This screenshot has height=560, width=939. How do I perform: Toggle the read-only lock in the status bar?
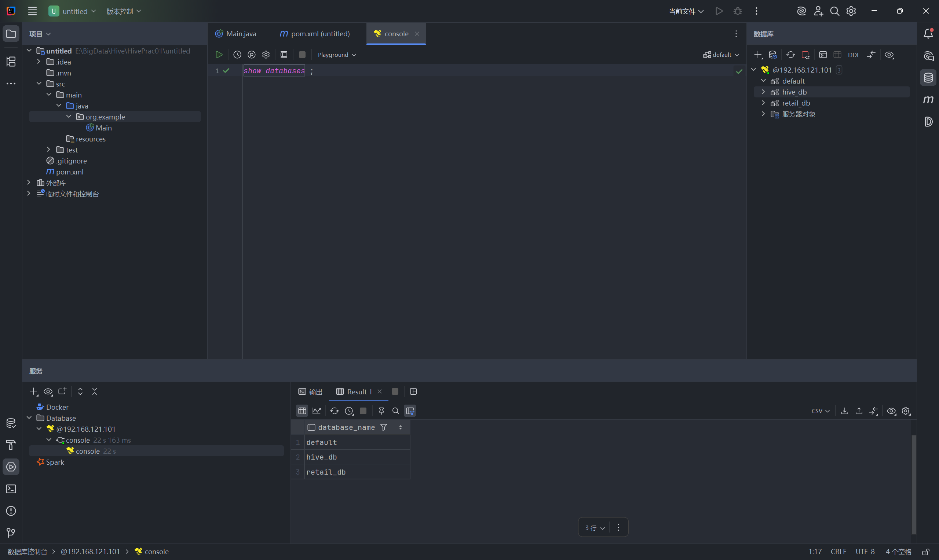pos(925,552)
